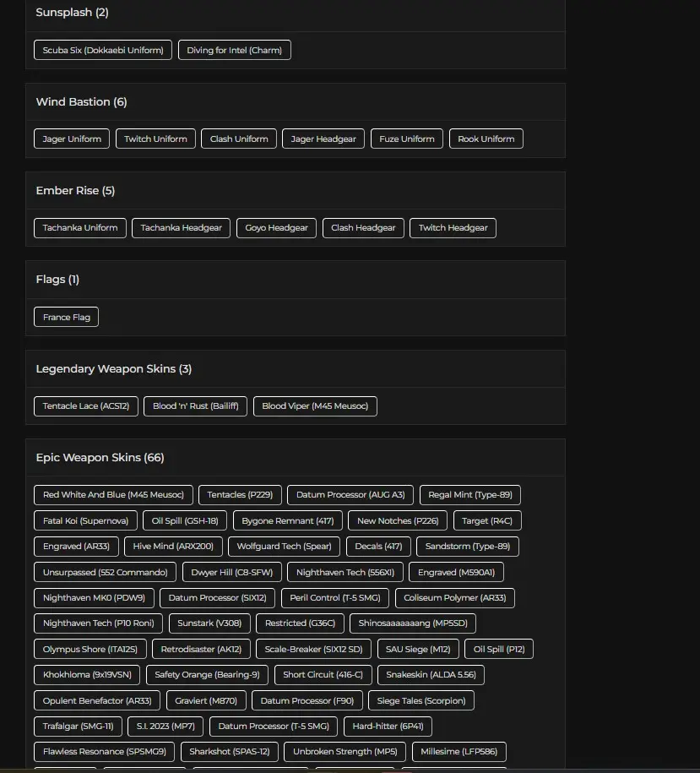The image size is (700, 773).
Task: Click the Scuba Six (Dokkaebi Uniform) tag
Action: [x=103, y=51]
